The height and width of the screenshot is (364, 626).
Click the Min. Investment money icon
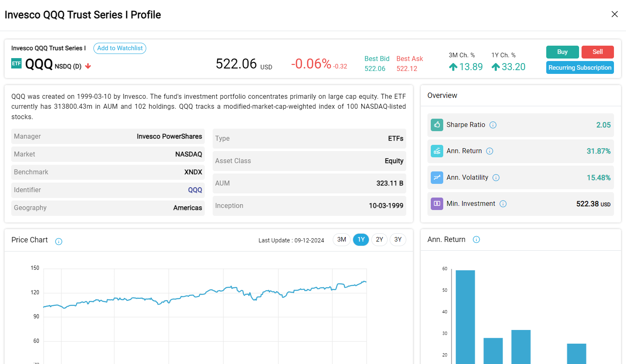(437, 204)
